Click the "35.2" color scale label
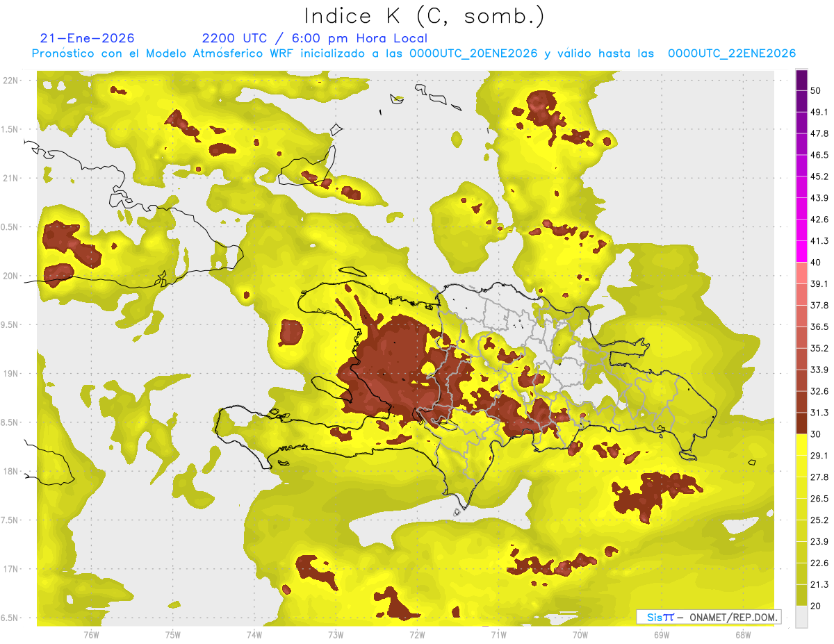Screen dimensions: 834x644 (x=819, y=348)
